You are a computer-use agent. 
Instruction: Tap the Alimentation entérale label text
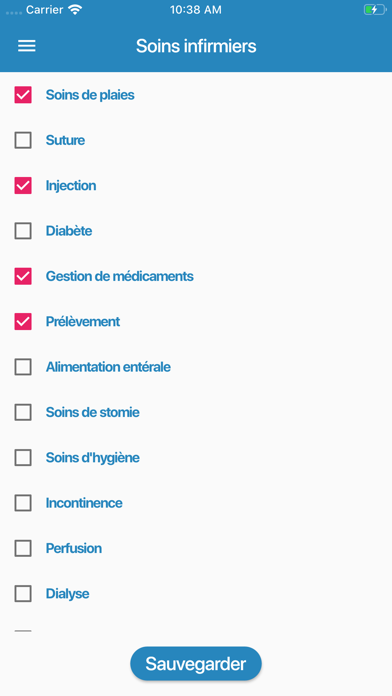point(108,367)
